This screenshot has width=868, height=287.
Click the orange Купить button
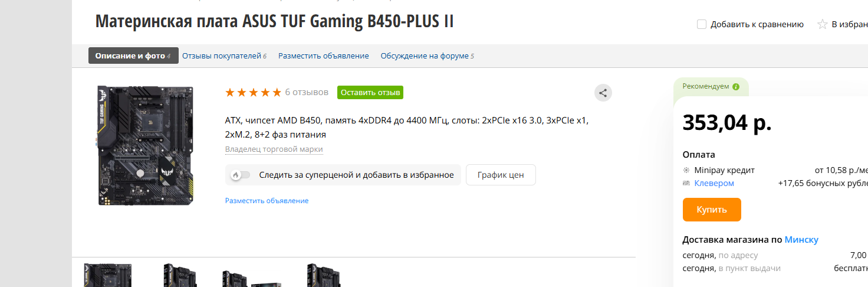tap(712, 210)
